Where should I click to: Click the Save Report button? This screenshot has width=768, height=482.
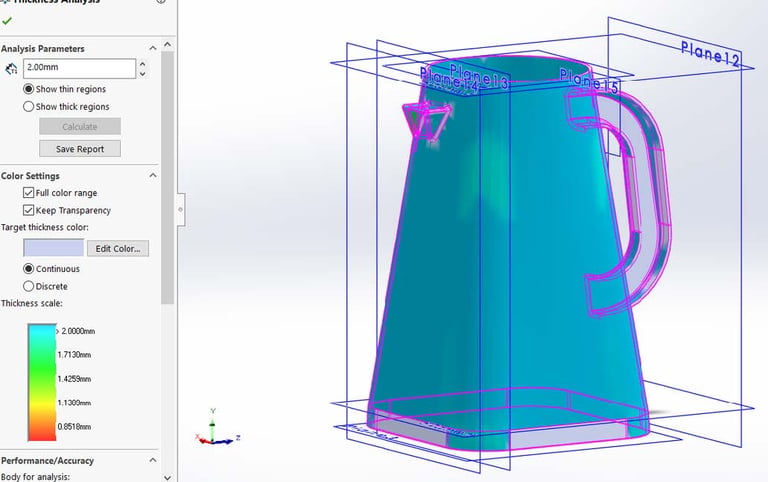(x=80, y=149)
